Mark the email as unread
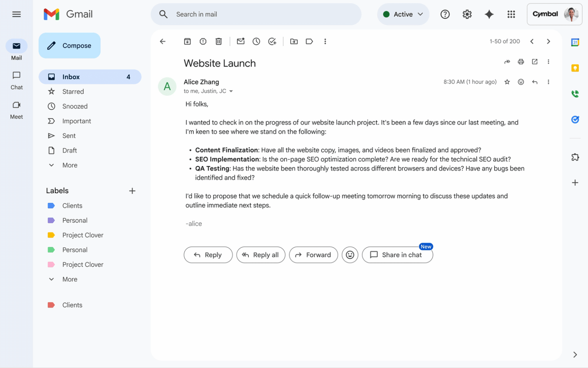Viewport: 588px width, 368px height. pos(240,41)
